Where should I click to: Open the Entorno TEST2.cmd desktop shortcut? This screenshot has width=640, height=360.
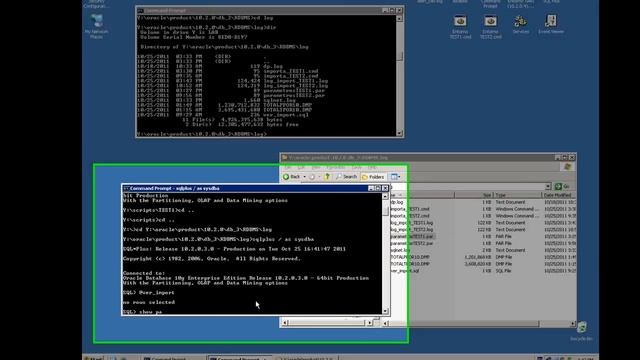(491, 27)
